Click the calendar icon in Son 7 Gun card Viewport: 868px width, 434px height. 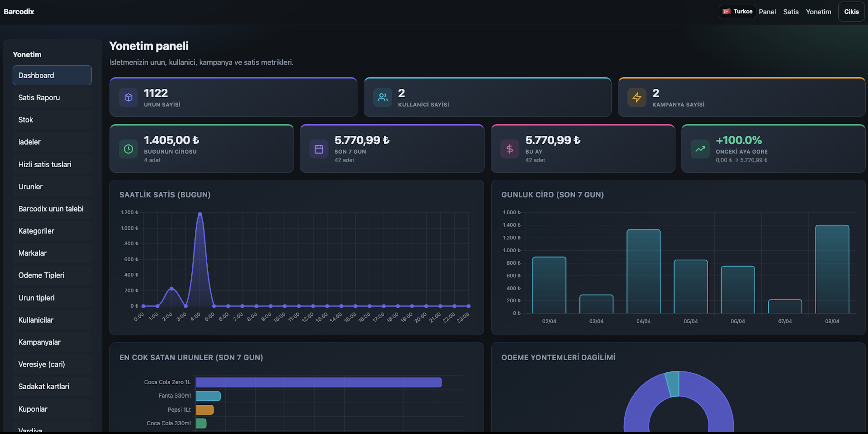[x=319, y=149]
